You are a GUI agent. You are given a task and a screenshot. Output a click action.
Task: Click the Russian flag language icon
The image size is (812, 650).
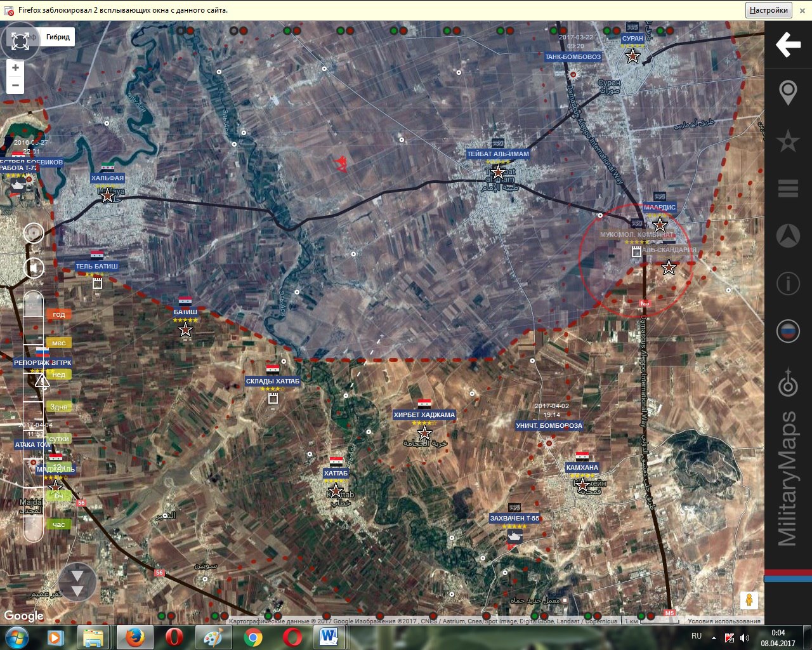coord(788,331)
